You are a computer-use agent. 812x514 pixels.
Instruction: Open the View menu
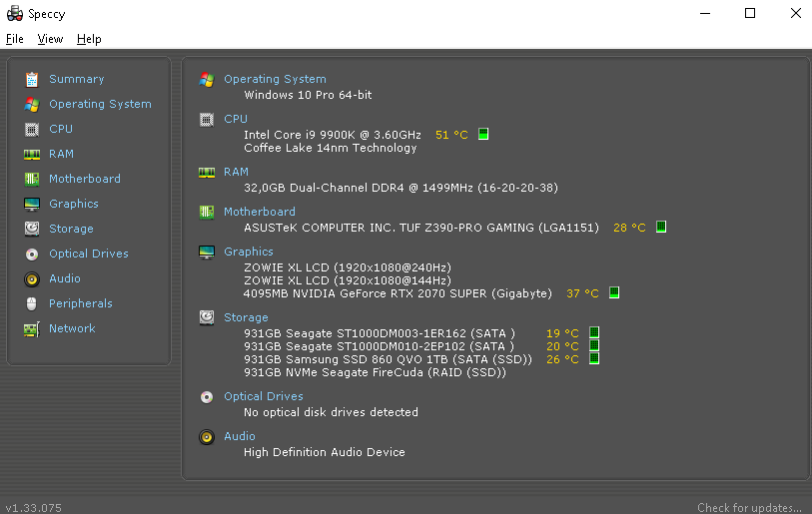coord(50,39)
